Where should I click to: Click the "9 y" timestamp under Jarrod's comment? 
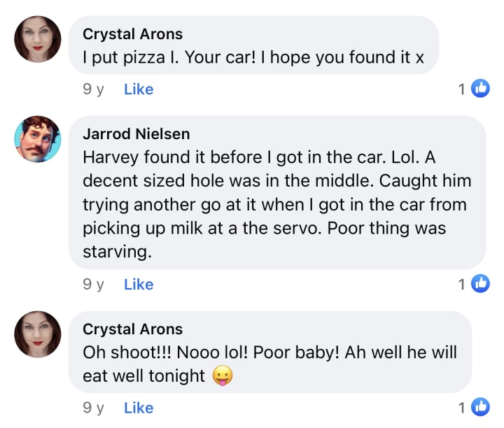pos(93,284)
